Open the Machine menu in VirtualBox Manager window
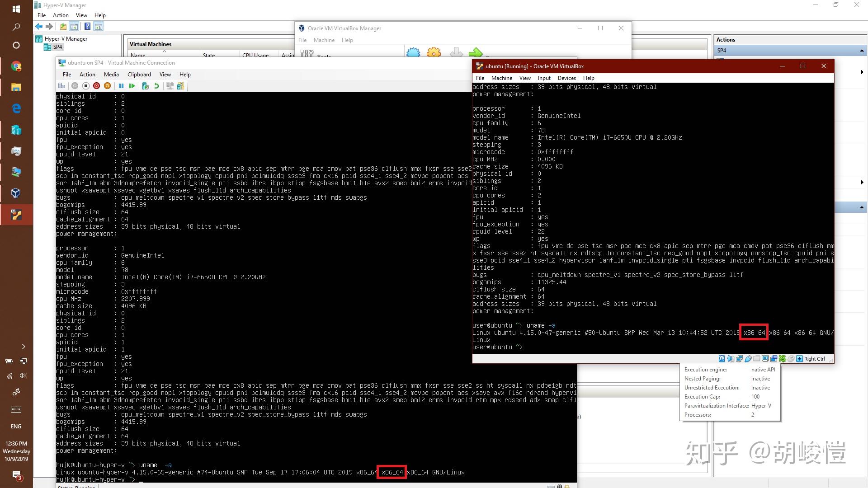Screen dimensions: 868x488 coord(324,40)
